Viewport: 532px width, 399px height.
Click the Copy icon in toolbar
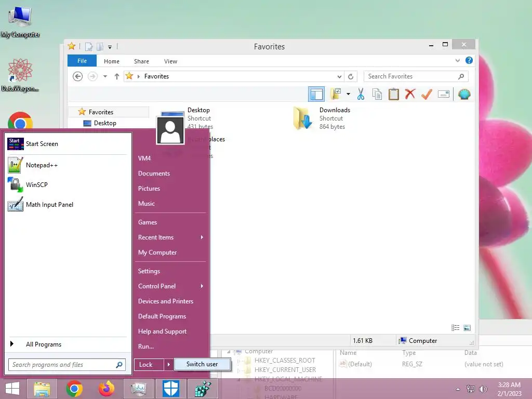pyautogui.click(x=377, y=94)
